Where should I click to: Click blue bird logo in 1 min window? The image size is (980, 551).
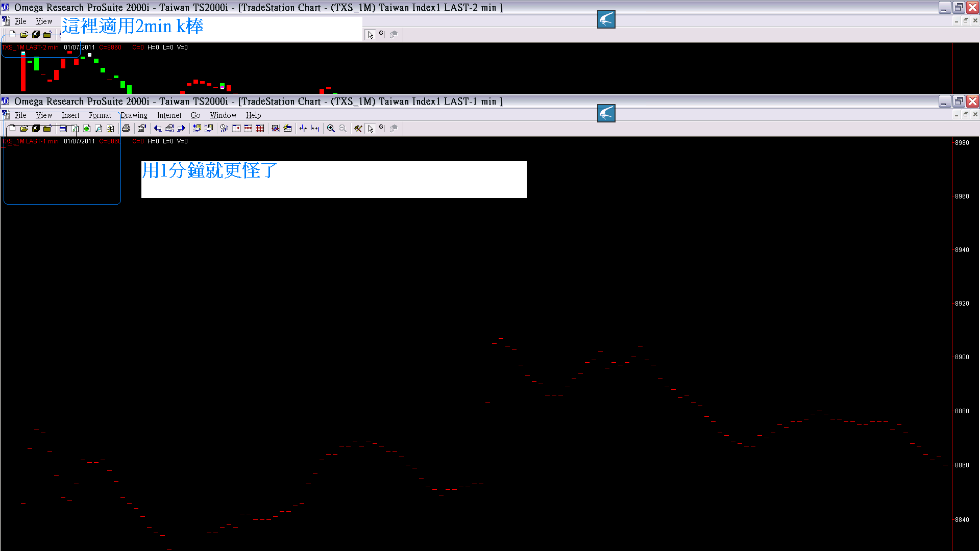pyautogui.click(x=606, y=113)
